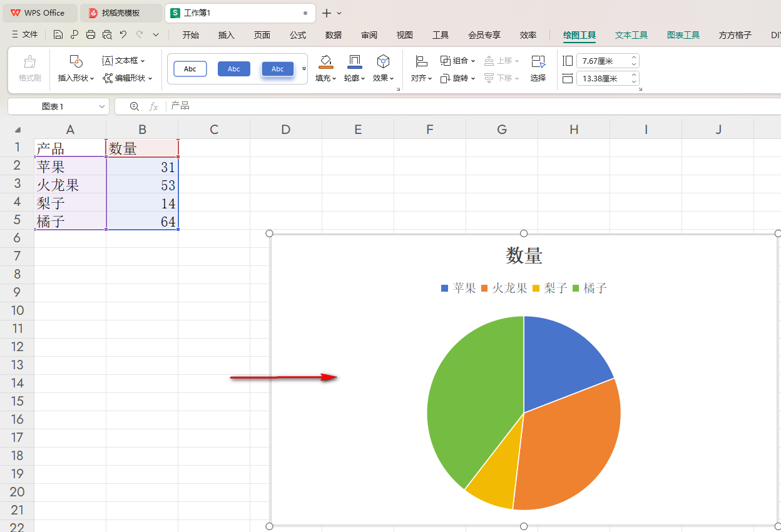Screen dimensions: 781x532
Task: Expand the tab list arrow next to plus
Action: coord(339,13)
